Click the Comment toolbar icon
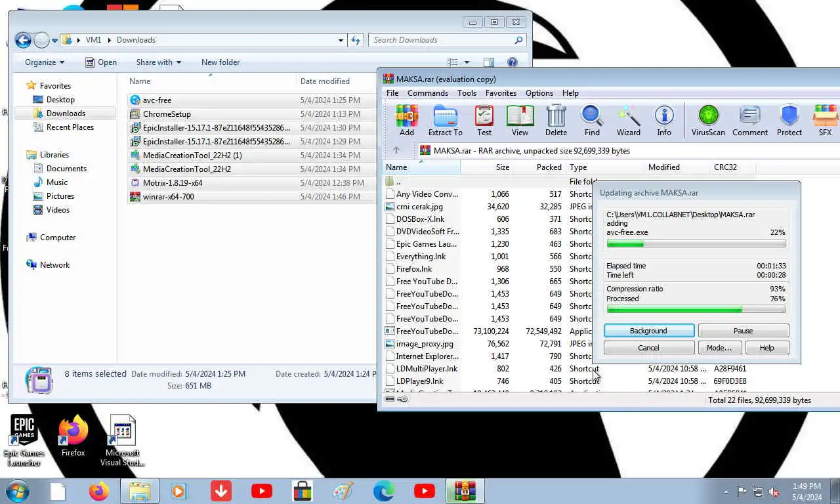This screenshot has height=504, width=840. [750, 120]
